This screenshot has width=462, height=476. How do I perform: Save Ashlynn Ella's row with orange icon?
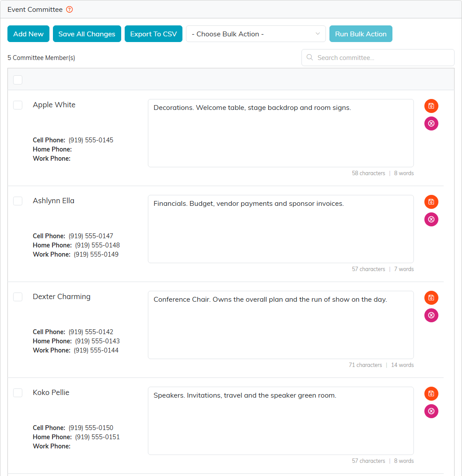[431, 202]
